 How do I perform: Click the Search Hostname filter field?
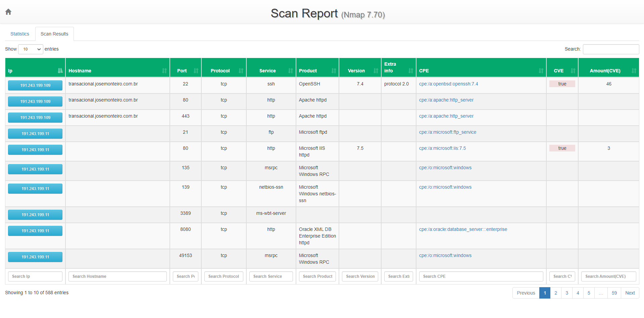tap(117, 276)
